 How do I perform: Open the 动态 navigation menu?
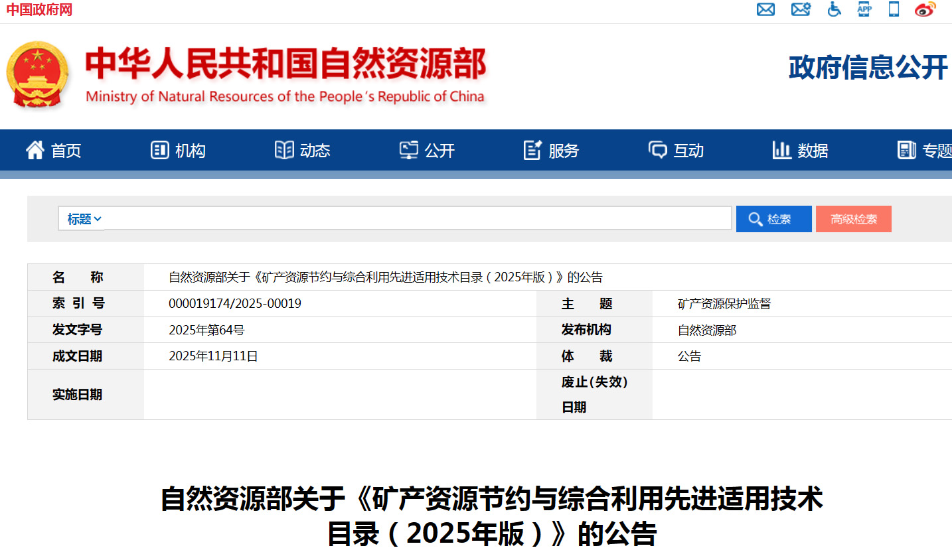click(x=303, y=151)
